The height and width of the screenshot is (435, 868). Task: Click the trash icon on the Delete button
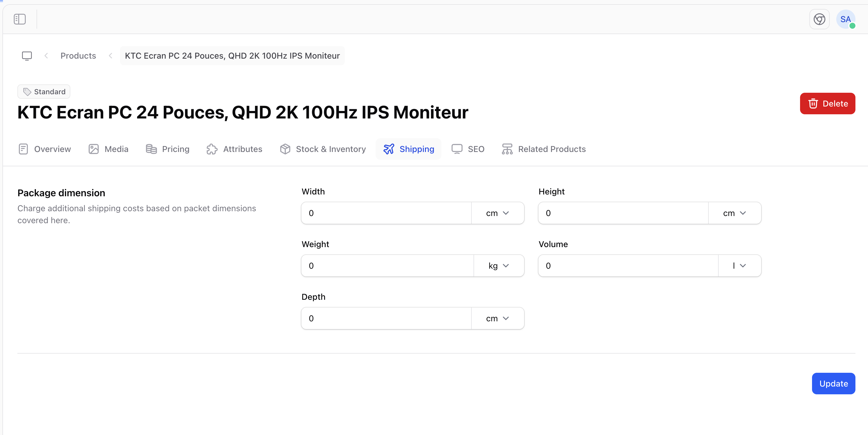pyautogui.click(x=814, y=103)
